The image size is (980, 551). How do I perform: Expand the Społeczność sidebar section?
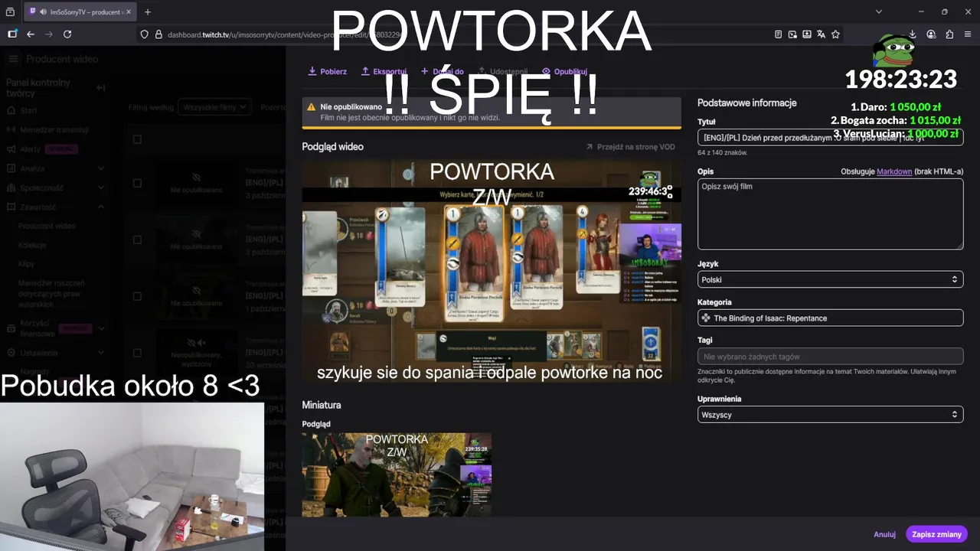tap(101, 187)
